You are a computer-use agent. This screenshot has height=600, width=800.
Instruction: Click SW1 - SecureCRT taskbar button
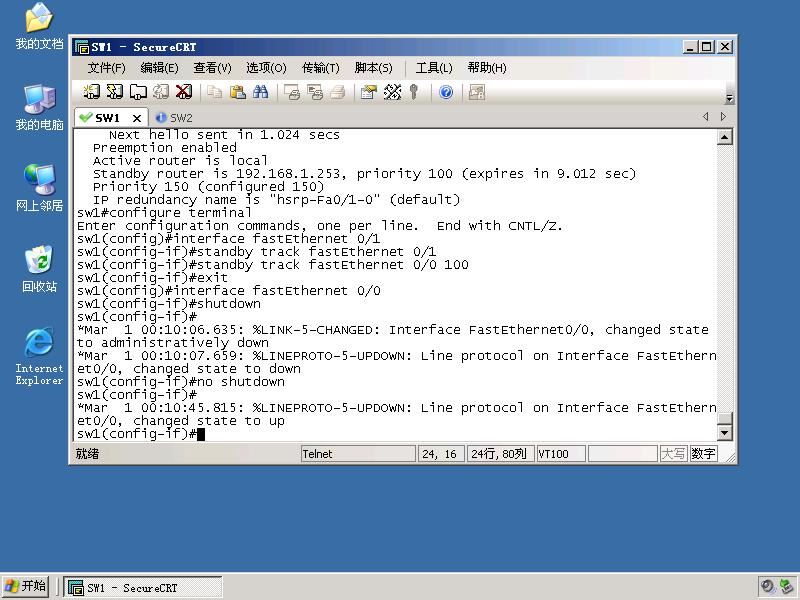(143, 588)
